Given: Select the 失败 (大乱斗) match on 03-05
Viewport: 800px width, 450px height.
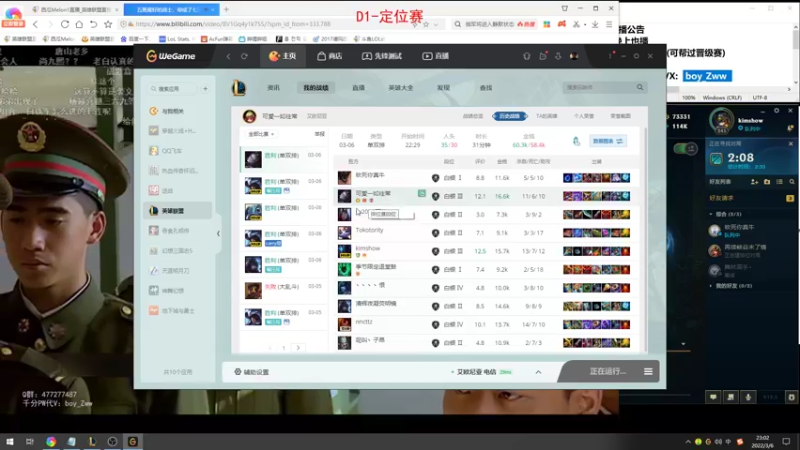Looking at the screenshot, I should click(x=284, y=290).
